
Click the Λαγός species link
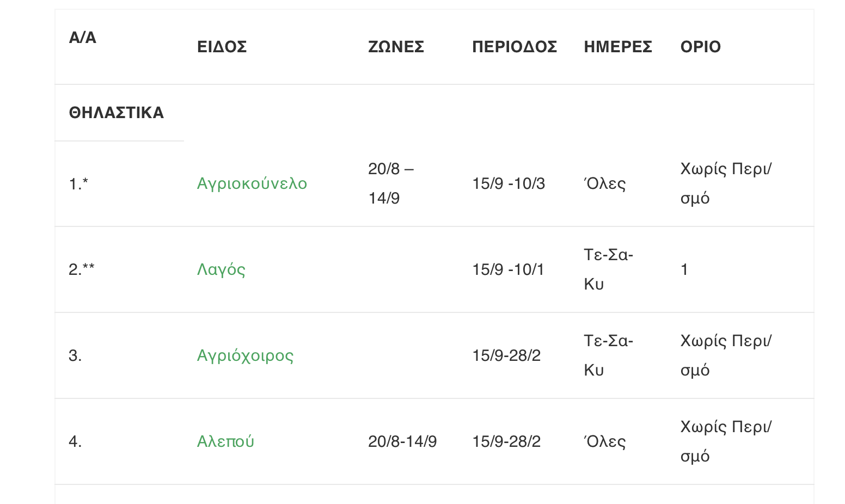(x=221, y=269)
